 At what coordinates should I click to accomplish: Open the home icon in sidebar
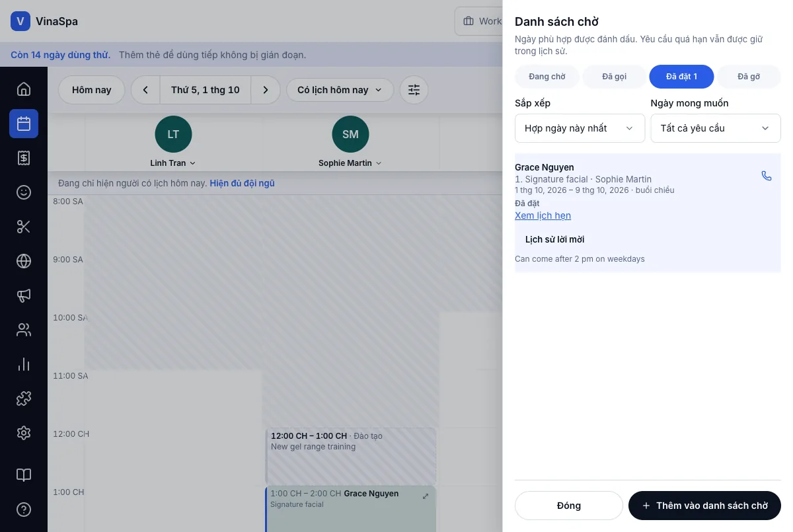(x=24, y=89)
